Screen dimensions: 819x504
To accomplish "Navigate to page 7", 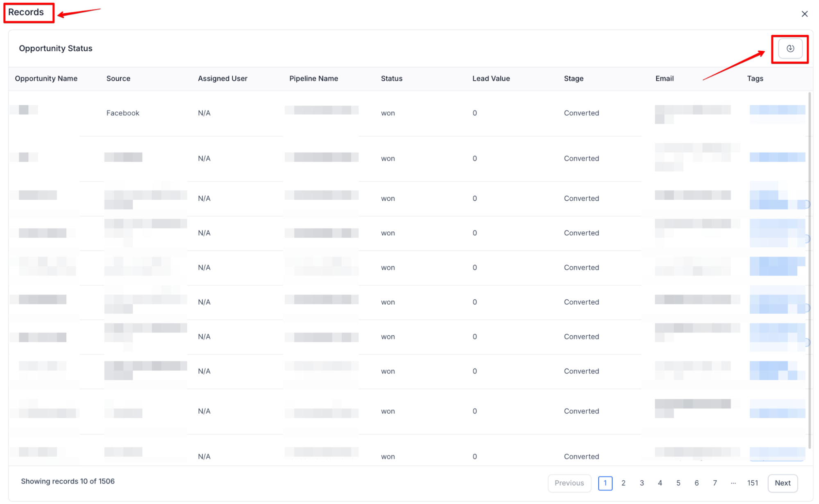I will point(715,483).
